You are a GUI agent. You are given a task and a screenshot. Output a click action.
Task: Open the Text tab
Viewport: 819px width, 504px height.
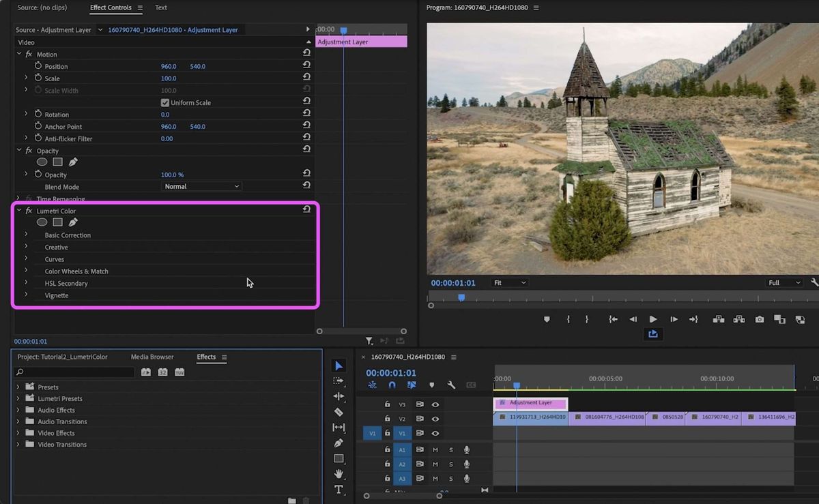161,8
